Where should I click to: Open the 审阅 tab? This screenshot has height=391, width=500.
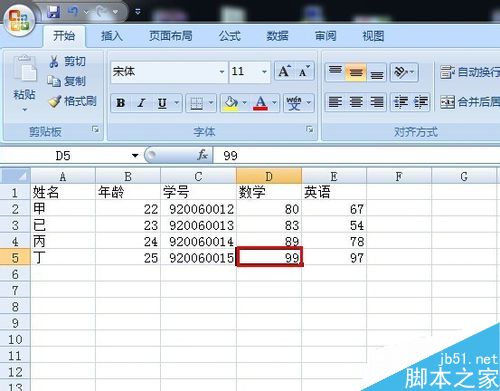pos(325,36)
